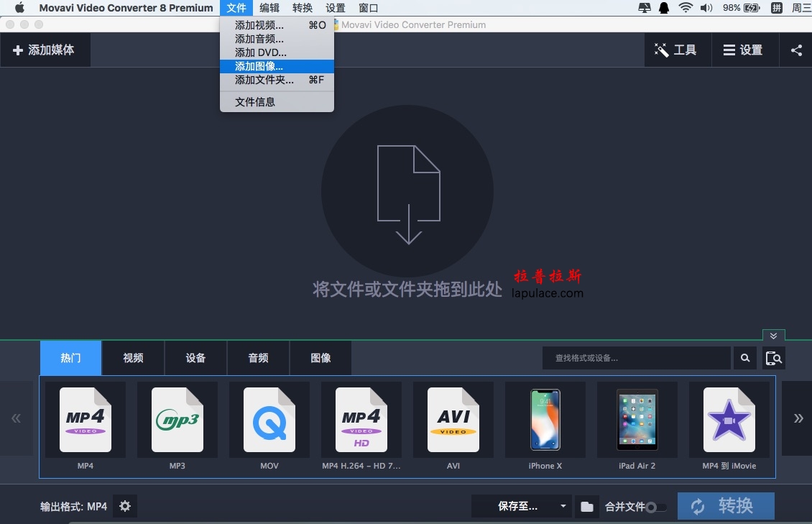812x524 pixels.
Task: Show next format presets arrow
Action: tap(798, 418)
